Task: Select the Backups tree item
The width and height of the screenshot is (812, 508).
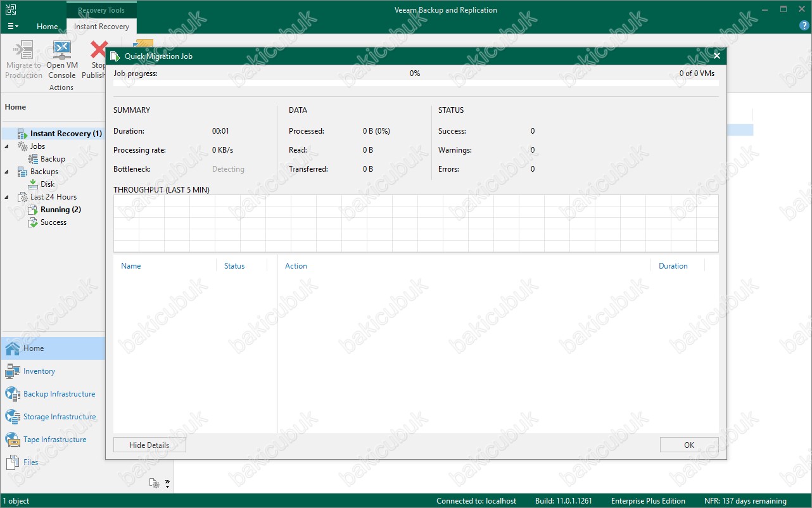Action: [44, 172]
